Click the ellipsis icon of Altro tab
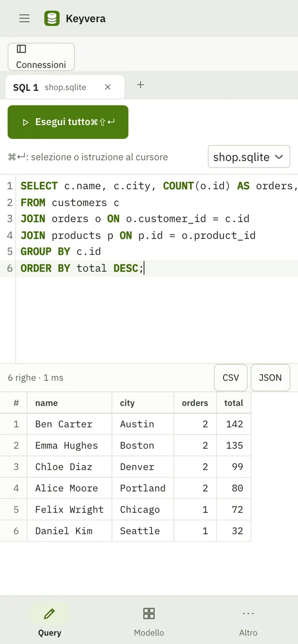Screen dimensions: 298x644 pos(248,614)
